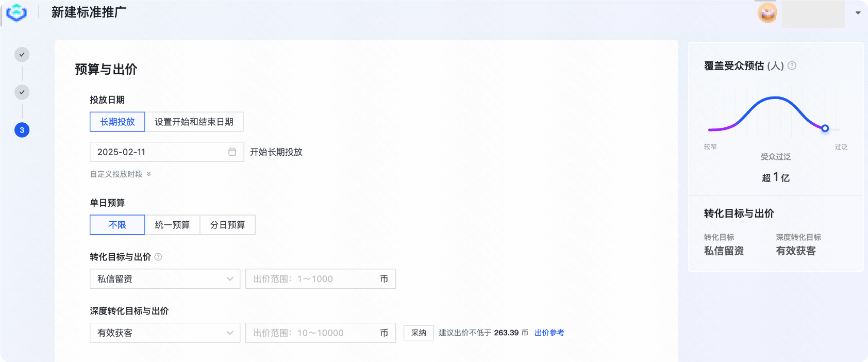Image resolution: width=868 pixels, height=362 pixels.
Task: Click 建议出价不低于 263.39 币 text
Action: (x=483, y=333)
